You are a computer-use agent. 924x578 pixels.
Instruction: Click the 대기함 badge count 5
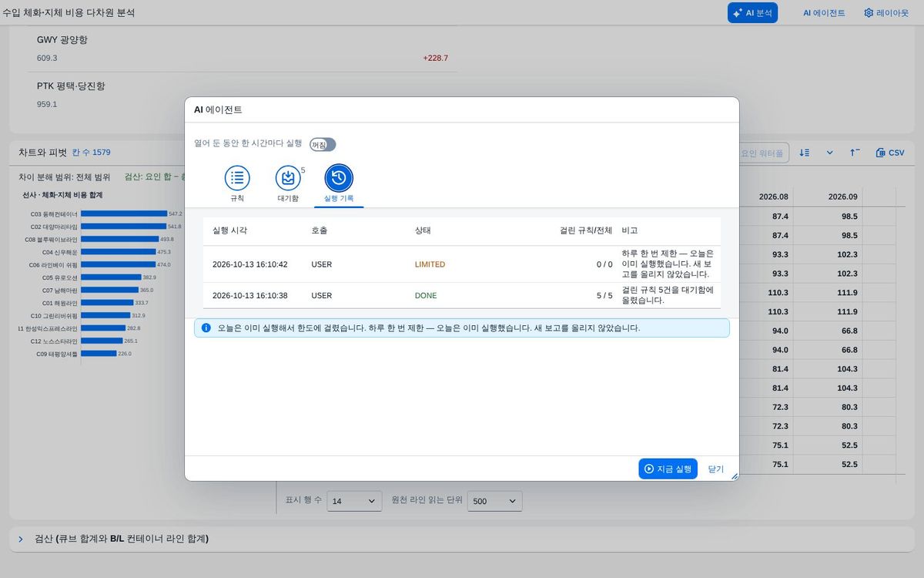click(x=303, y=170)
